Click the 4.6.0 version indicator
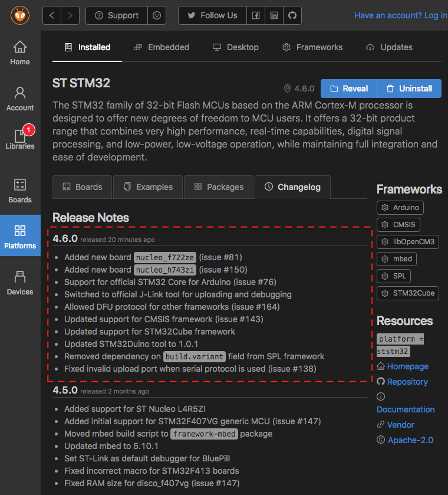The image size is (448, 495). (x=299, y=88)
